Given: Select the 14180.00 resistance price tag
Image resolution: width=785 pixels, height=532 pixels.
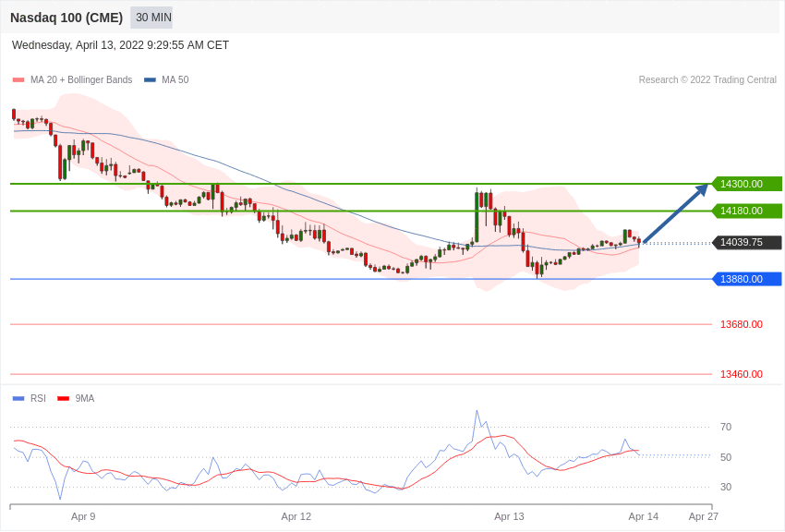Looking at the screenshot, I should [747, 211].
